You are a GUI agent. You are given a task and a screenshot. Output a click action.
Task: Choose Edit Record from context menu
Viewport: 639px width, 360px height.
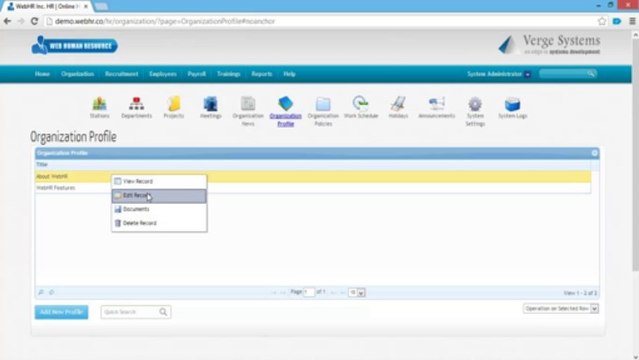159,196
